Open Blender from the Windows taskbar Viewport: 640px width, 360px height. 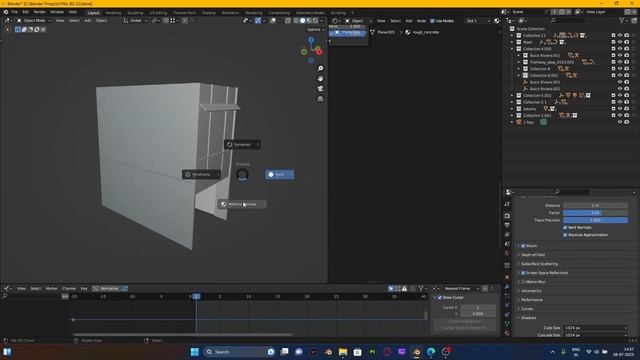[416, 352]
